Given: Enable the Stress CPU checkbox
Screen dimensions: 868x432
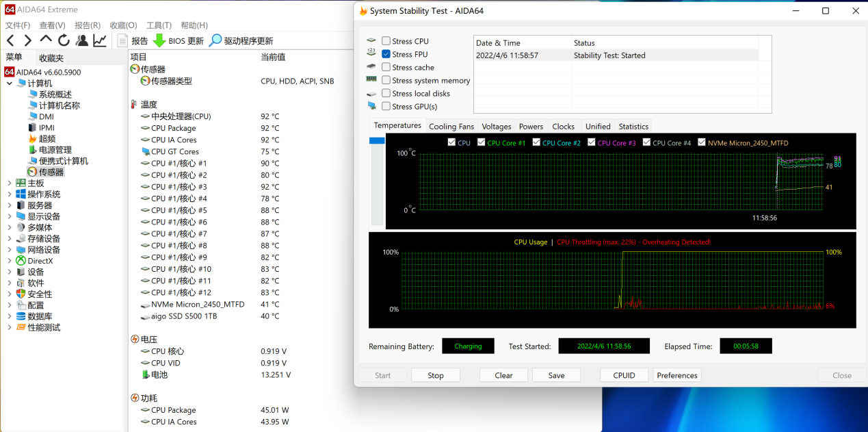Looking at the screenshot, I should coord(386,41).
